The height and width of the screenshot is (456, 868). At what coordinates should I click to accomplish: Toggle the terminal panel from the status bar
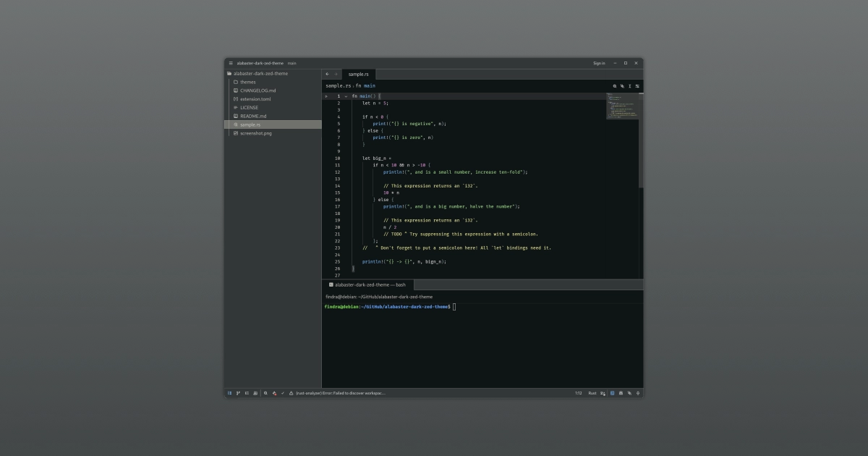612,393
